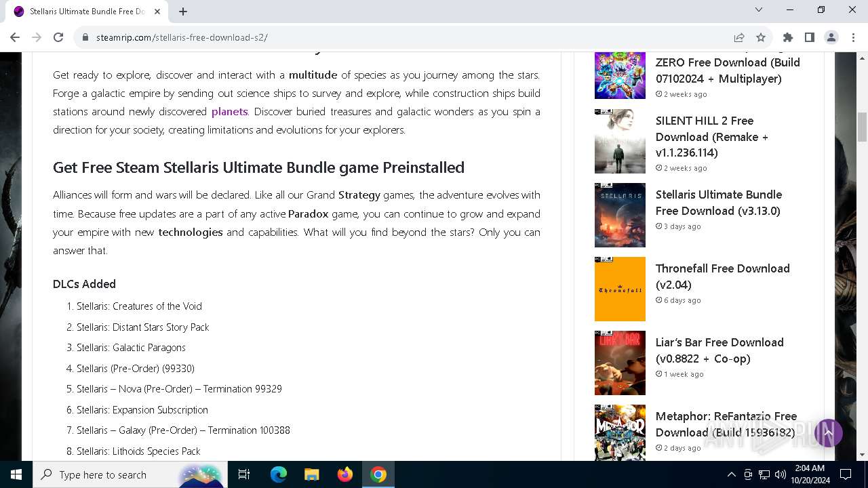Click the Chrome icon on the taskbar
This screenshot has width=868, height=488.
(x=378, y=474)
